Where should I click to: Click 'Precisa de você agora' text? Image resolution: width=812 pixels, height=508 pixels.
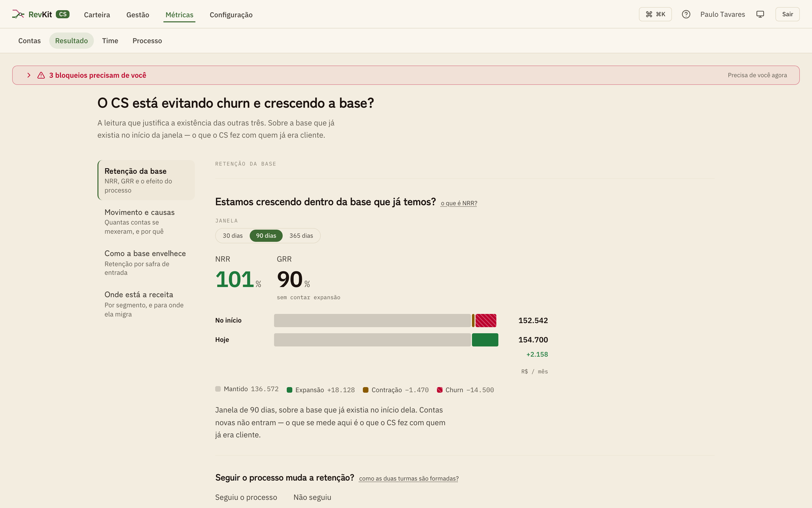pos(757,75)
